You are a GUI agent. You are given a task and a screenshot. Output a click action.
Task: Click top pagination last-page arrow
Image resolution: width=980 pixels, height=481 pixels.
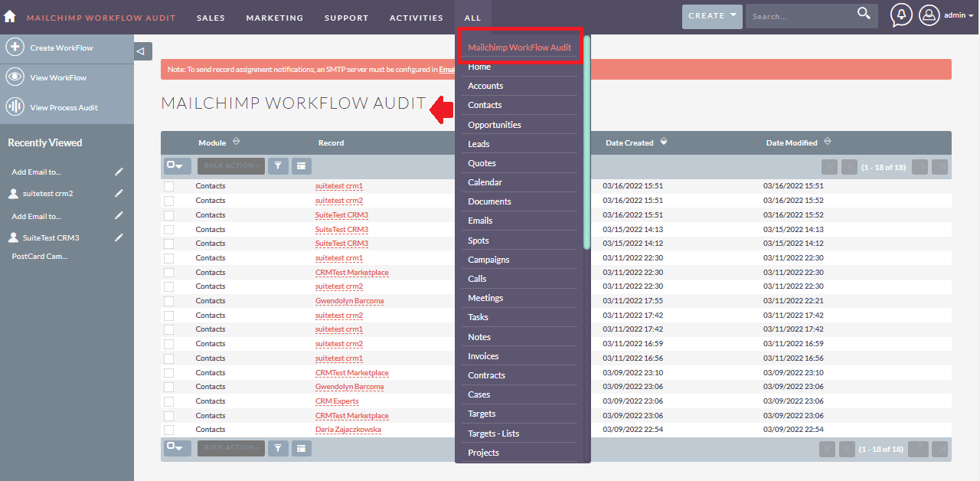point(939,166)
